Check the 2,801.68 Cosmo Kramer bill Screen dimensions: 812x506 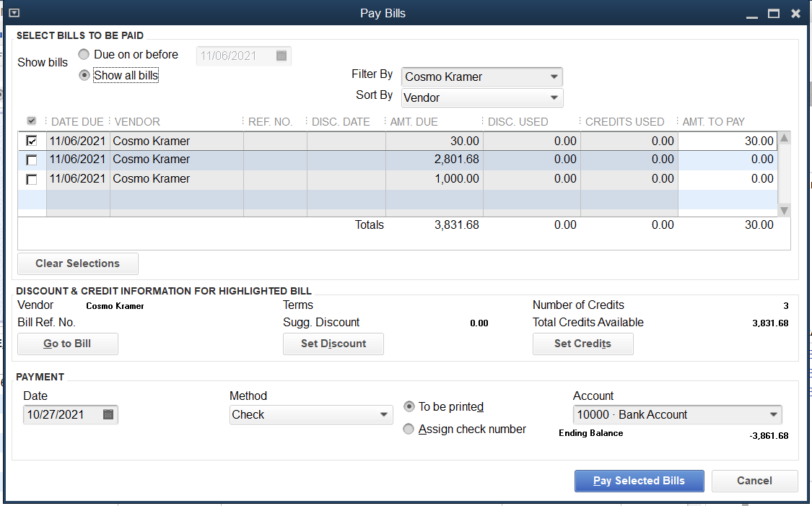(32, 160)
